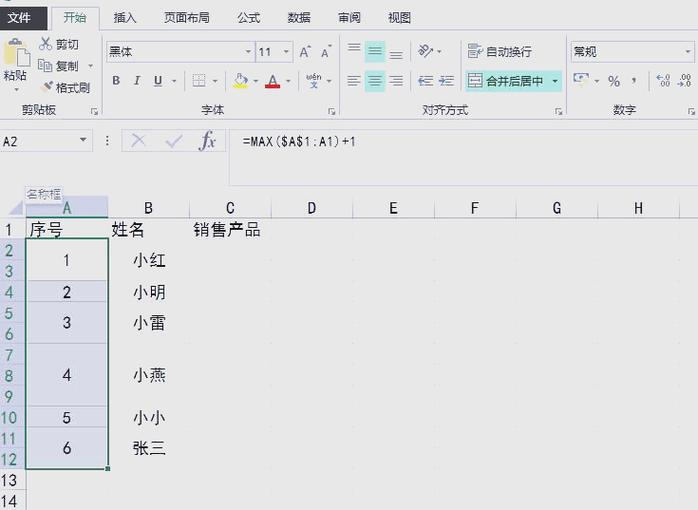Align text to the right
This screenshot has width=698, height=510.
click(396, 81)
